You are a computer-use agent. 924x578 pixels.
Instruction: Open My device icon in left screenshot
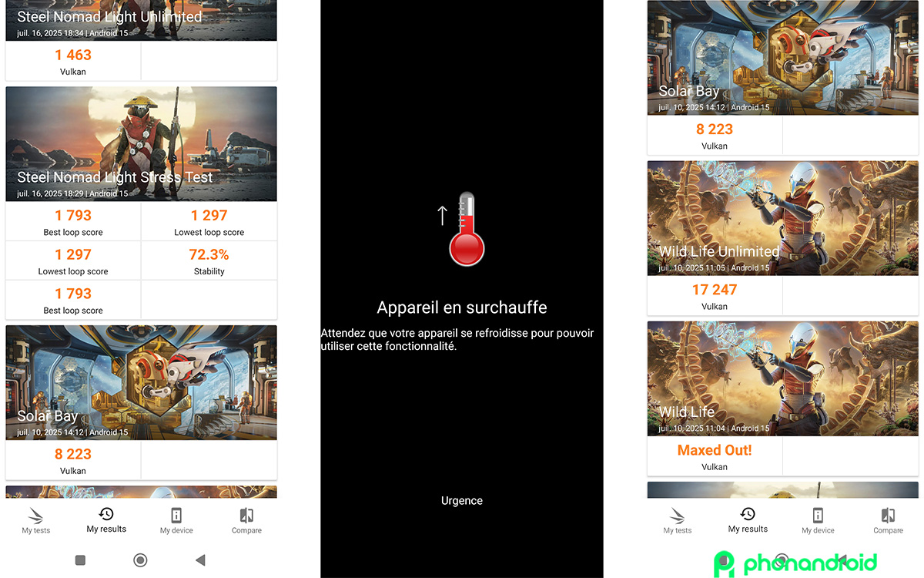point(176,516)
